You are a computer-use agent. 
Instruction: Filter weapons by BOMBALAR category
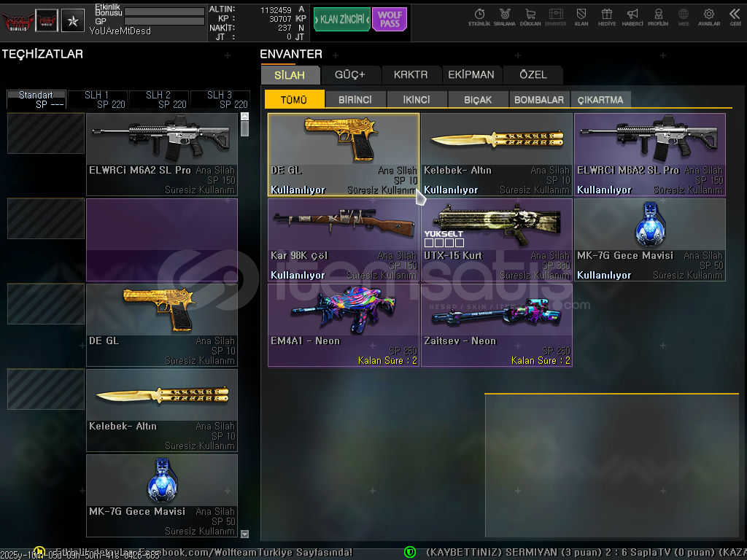[x=539, y=100]
